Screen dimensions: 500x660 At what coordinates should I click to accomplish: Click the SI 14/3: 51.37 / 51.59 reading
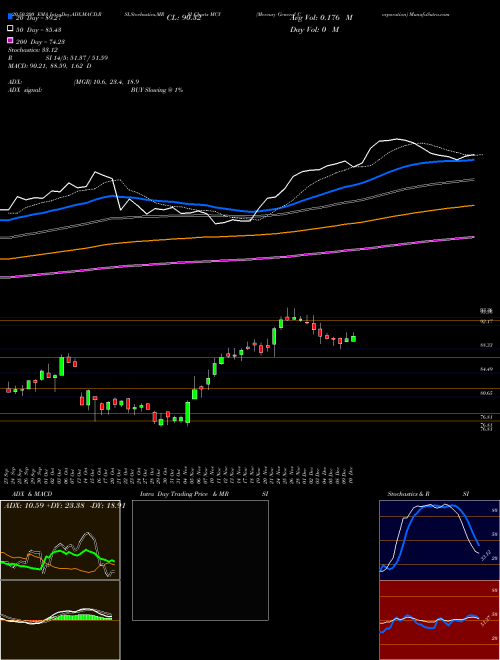click(x=77, y=58)
